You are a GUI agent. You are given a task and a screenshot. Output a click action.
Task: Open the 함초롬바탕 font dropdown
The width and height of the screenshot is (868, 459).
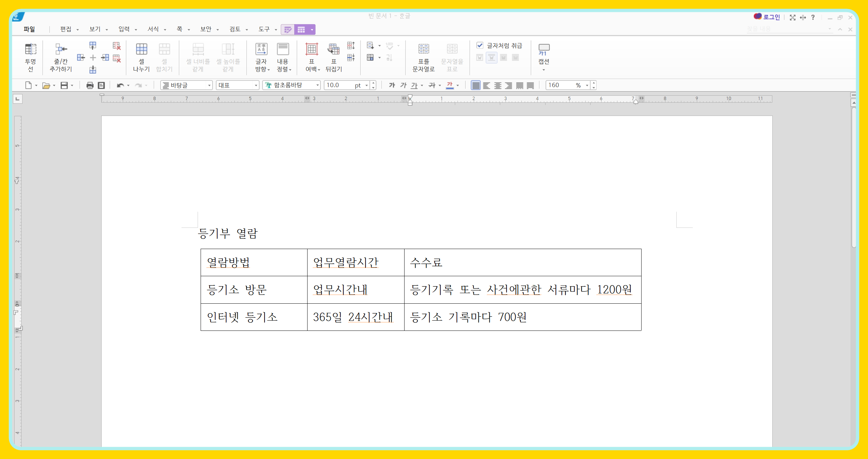317,85
